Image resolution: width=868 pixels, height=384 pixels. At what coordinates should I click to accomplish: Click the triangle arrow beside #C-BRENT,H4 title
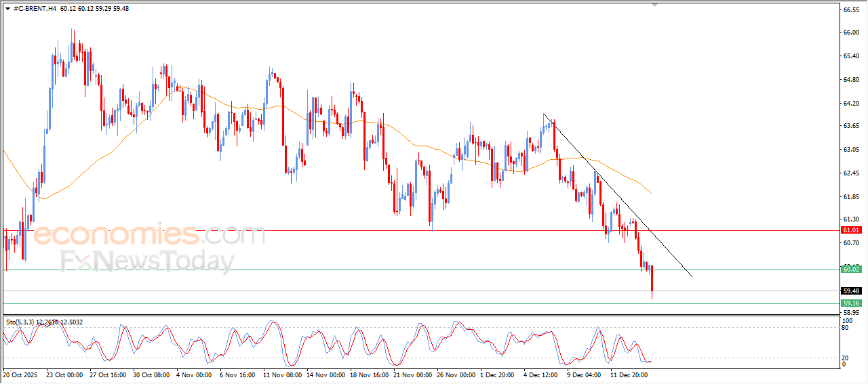point(7,9)
